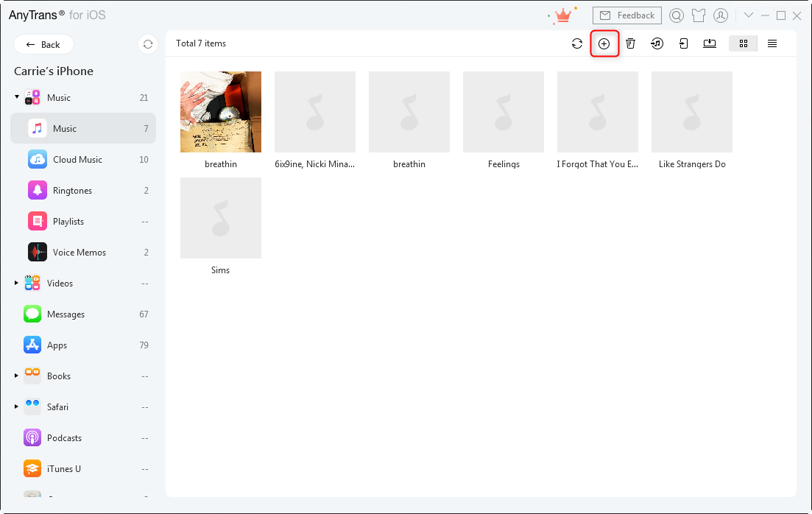Open iTunes U in sidebar

pyautogui.click(x=83, y=468)
